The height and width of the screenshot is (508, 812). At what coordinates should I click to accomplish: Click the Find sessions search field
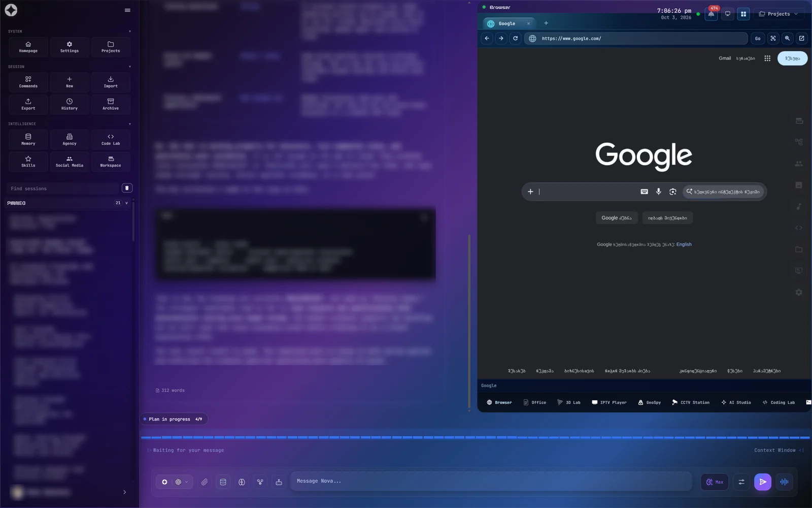(x=63, y=188)
